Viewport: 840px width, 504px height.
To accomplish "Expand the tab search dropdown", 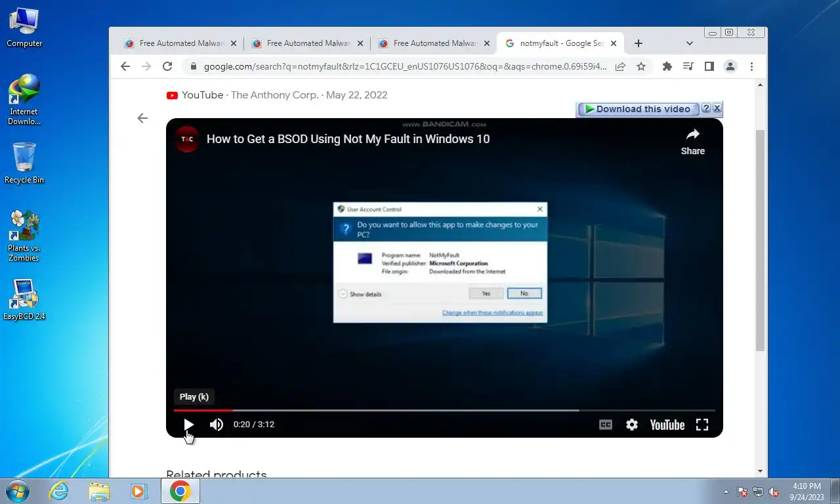I will tap(689, 43).
